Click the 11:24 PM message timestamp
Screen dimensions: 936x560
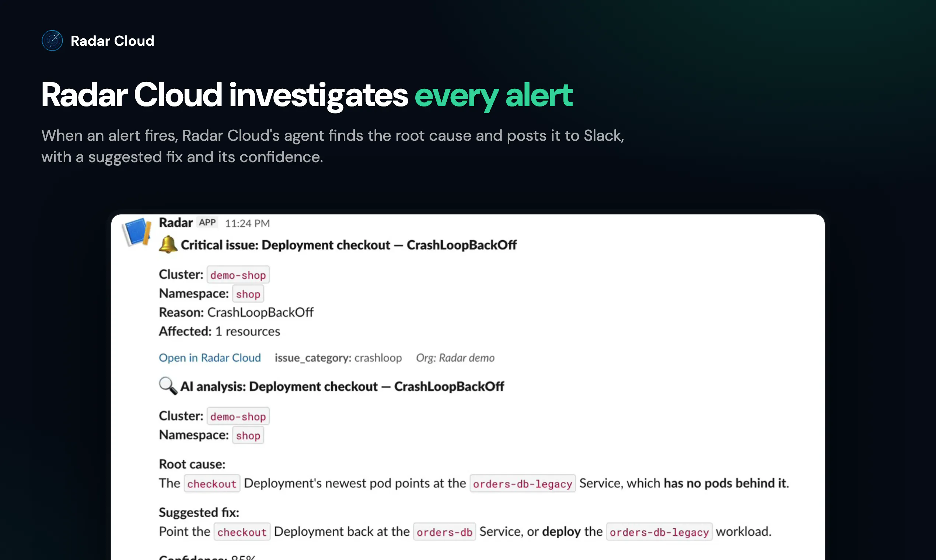tap(248, 223)
